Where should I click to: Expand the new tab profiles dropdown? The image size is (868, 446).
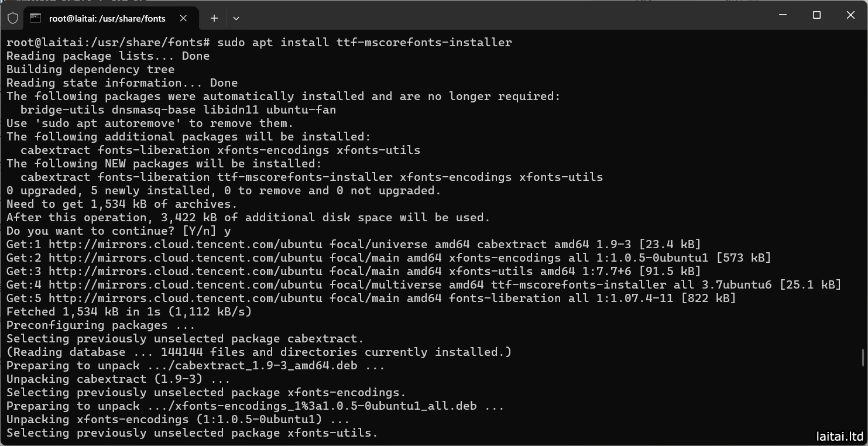(x=236, y=18)
